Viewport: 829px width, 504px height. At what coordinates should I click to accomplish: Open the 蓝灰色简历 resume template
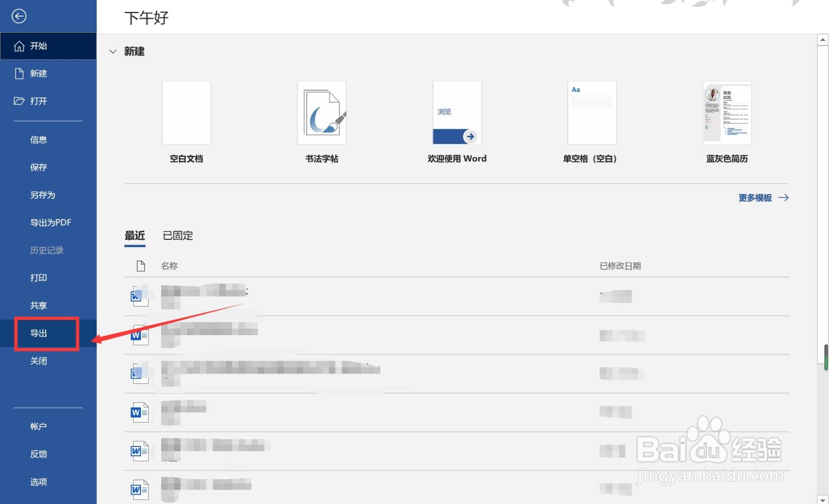[x=726, y=113]
